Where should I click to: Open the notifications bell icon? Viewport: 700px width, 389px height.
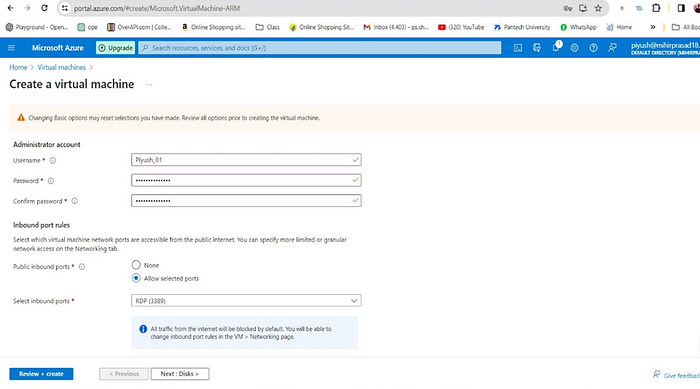[x=556, y=47]
